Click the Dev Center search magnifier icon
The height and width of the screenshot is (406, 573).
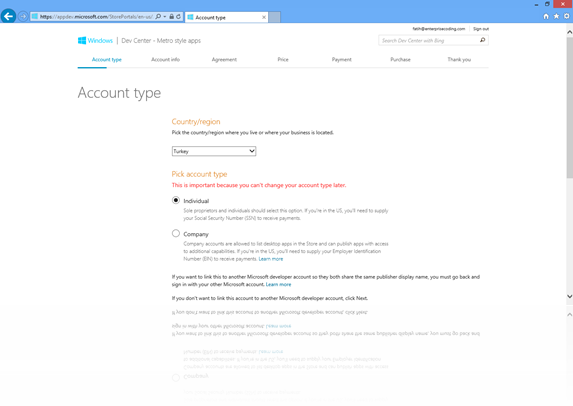click(x=482, y=40)
